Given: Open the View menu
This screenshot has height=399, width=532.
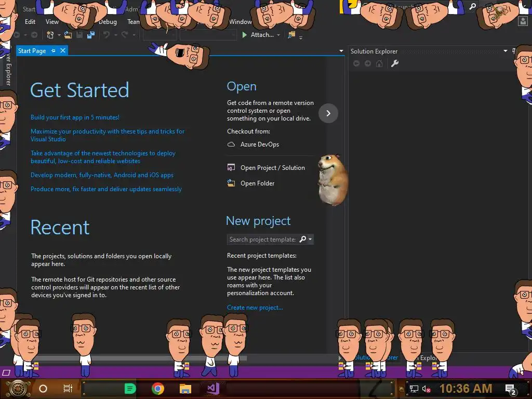Looking at the screenshot, I should [52, 21].
